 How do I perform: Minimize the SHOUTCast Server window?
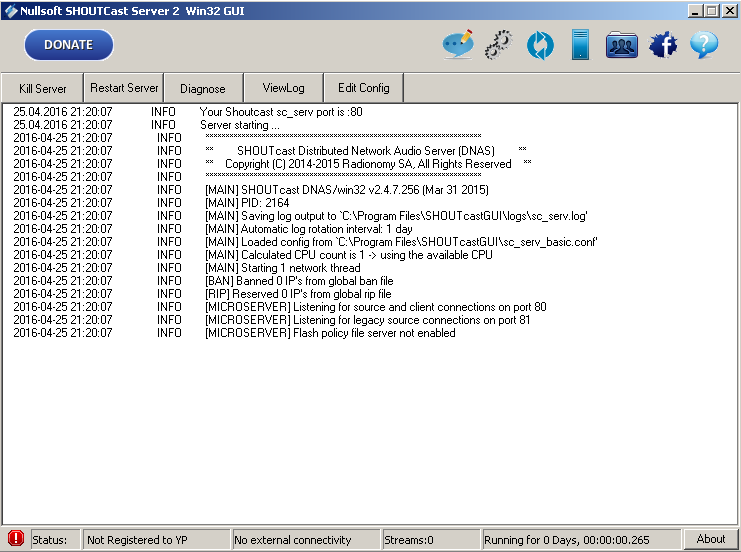695,10
